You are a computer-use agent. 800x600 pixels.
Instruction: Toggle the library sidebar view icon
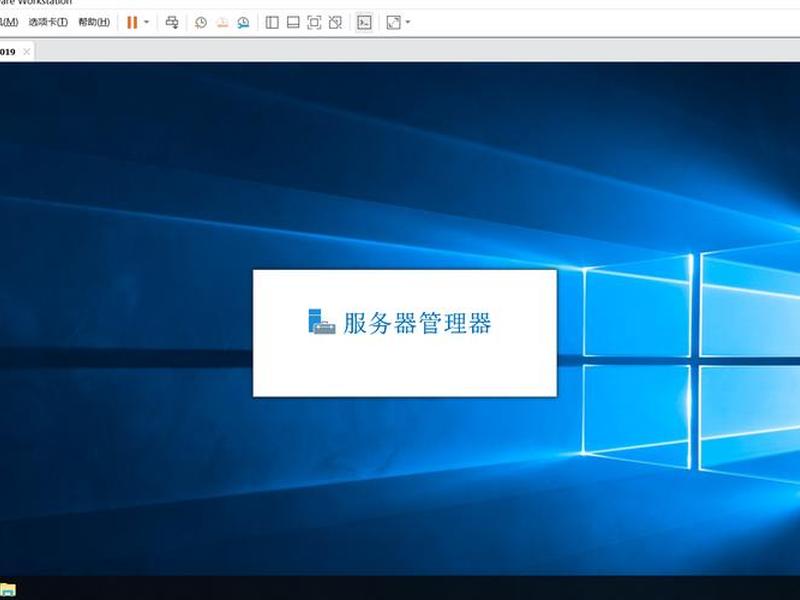pos(272,22)
